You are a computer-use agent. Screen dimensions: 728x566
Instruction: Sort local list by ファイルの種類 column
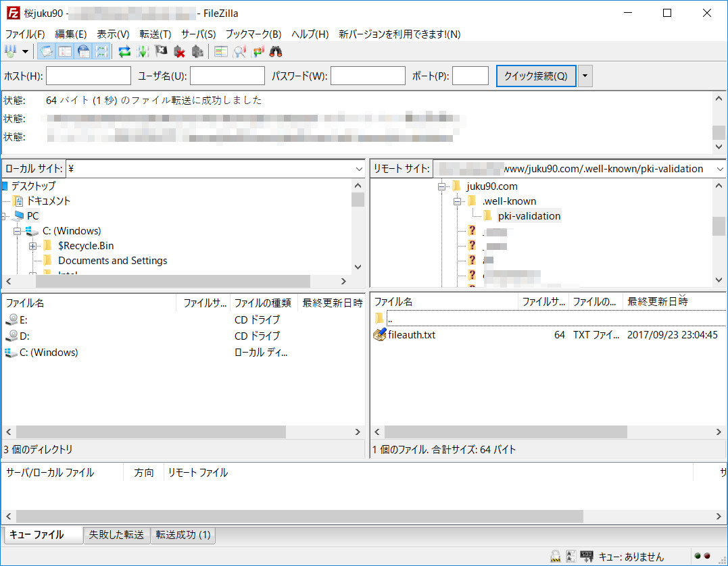point(263,303)
